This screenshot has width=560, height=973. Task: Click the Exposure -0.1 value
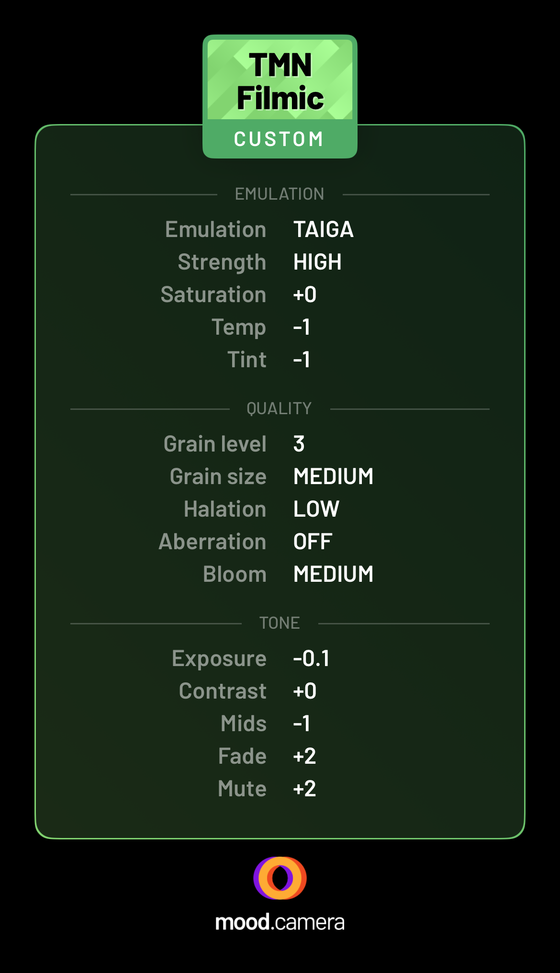point(312,658)
